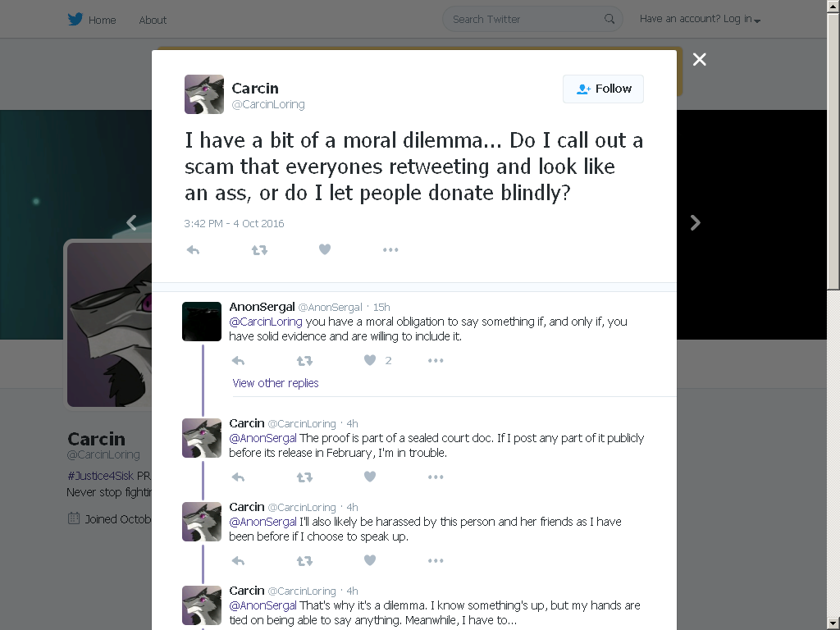Like Carcin's sealed court doc reply
The image size is (840, 630).
pyautogui.click(x=370, y=477)
